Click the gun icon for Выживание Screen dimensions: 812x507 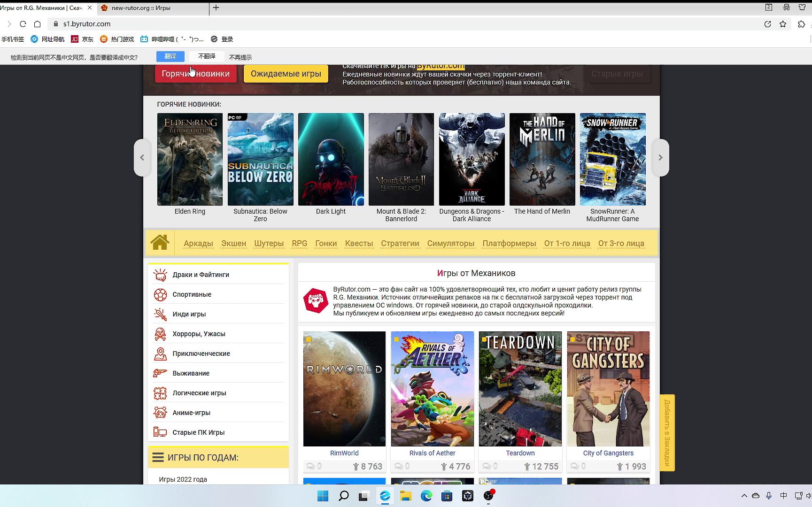point(160,373)
